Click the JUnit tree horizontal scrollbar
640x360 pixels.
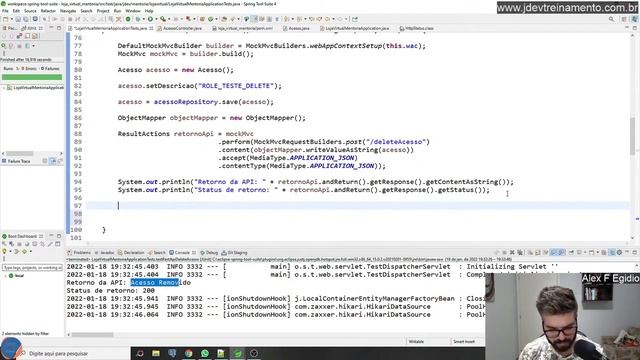20,153
